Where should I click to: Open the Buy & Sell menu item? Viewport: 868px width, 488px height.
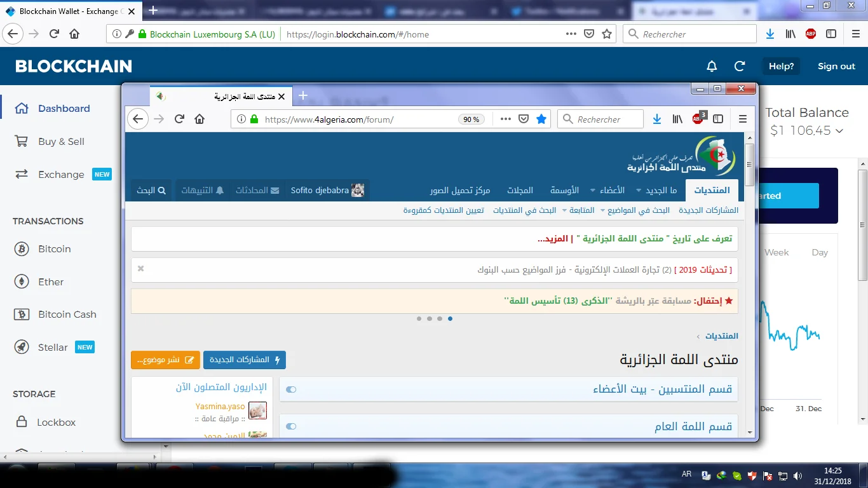point(61,142)
